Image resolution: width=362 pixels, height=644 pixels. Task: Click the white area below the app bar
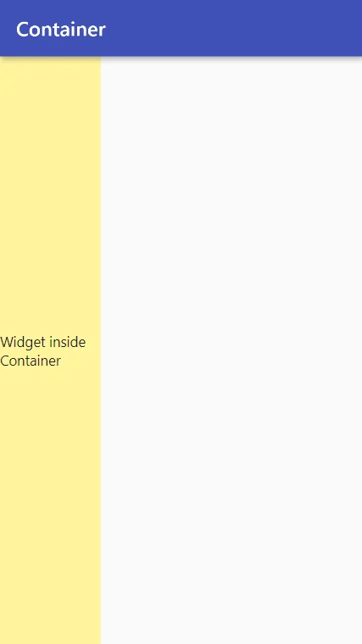tap(231, 70)
